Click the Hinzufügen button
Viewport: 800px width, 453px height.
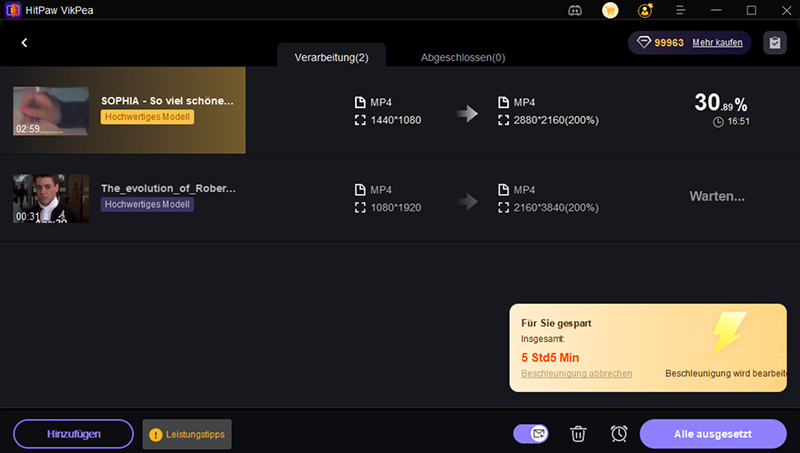tap(73, 434)
